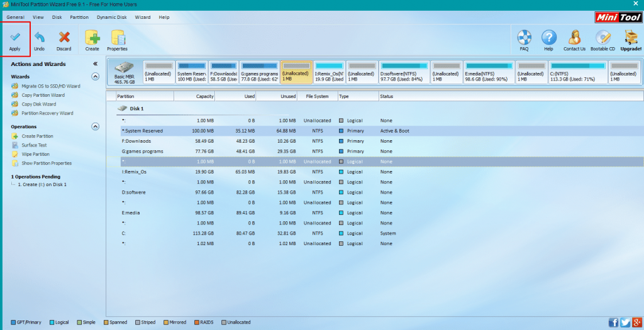The width and height of the screenshot is (644, 330).
Task: Click the Facebook icon in the status bar
Action: tap(613, 322)
